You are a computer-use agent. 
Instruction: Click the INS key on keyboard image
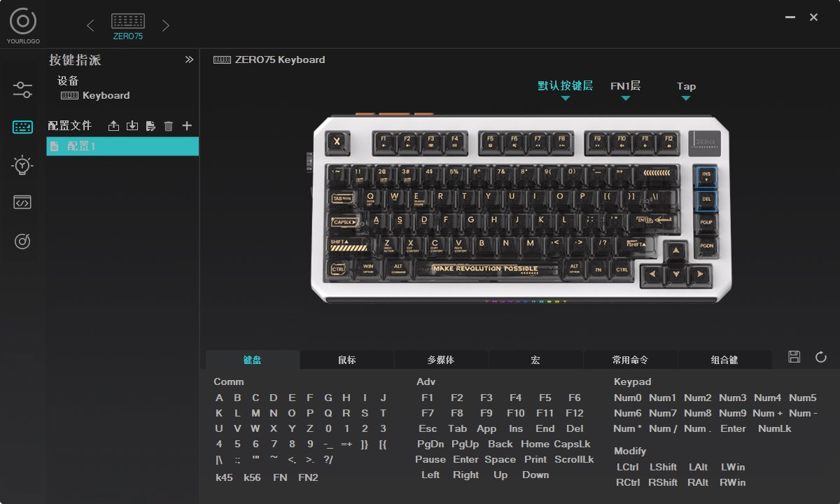pos(706,176)
